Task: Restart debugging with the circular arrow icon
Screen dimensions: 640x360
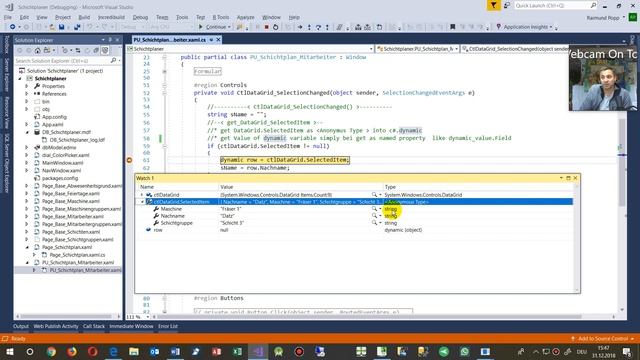Action: click(x=276, y=27)
